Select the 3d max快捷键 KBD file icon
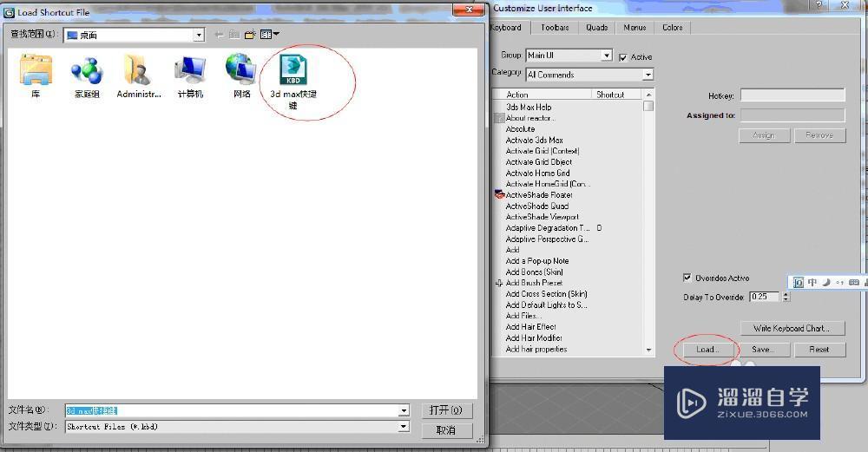 coord(293,69)
